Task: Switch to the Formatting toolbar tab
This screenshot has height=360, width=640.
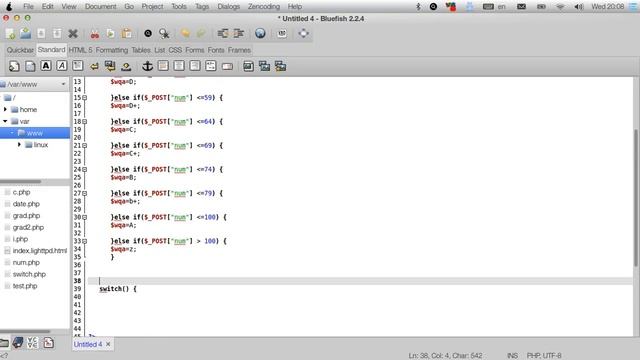Action: (112, 50)
